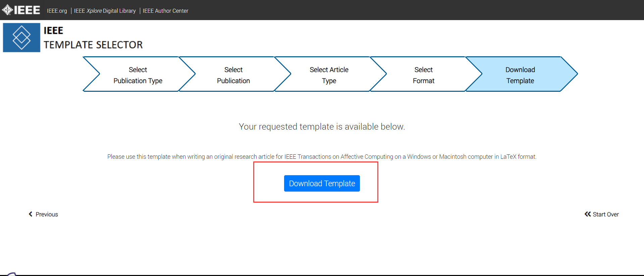Open the IEEE.org link
644x276 pixels.
coord(57,11)
